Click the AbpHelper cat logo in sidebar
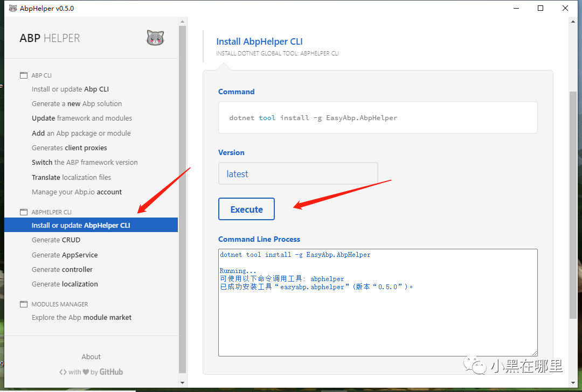Screen dimensions: 582x392 point(155,38)
